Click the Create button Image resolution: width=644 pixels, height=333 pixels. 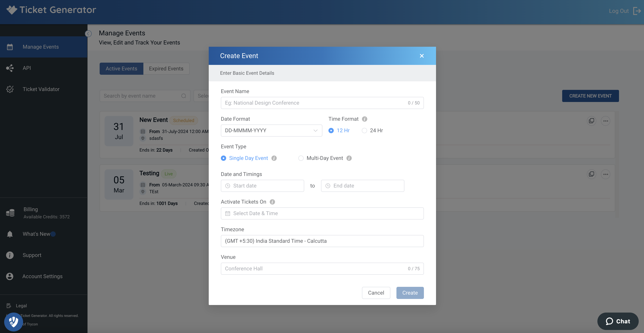pos(410,293)
